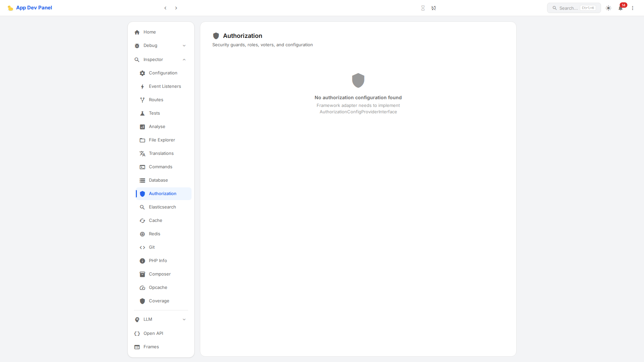Click the back navigation arrow

pos(165,8)
